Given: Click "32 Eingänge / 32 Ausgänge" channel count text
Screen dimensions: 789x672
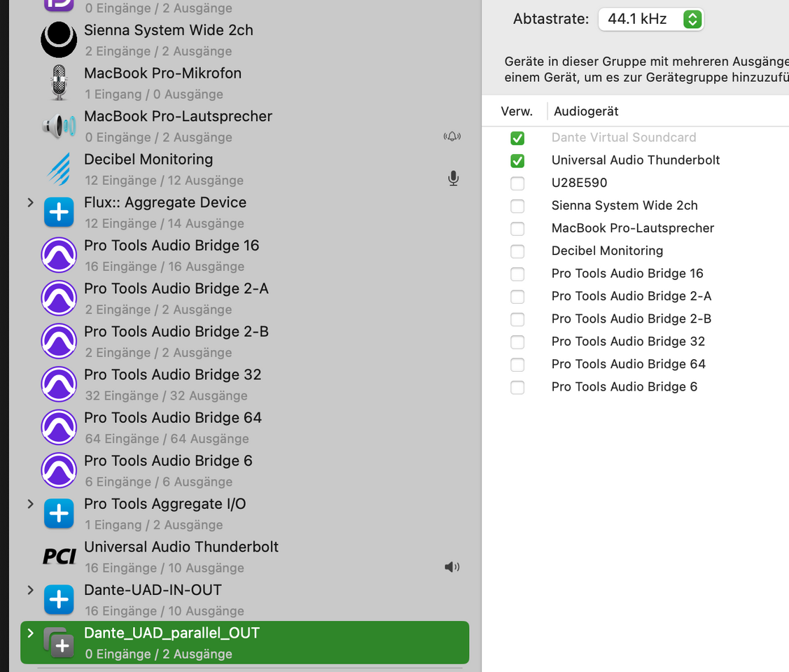Looking at the screenshot, I should [166, 396].
